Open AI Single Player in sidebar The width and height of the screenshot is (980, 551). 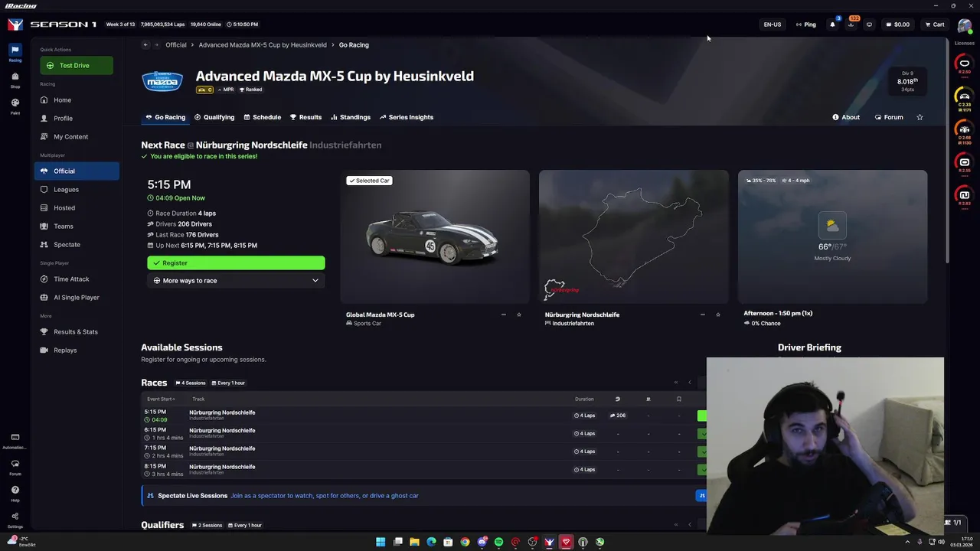[77, 298]
